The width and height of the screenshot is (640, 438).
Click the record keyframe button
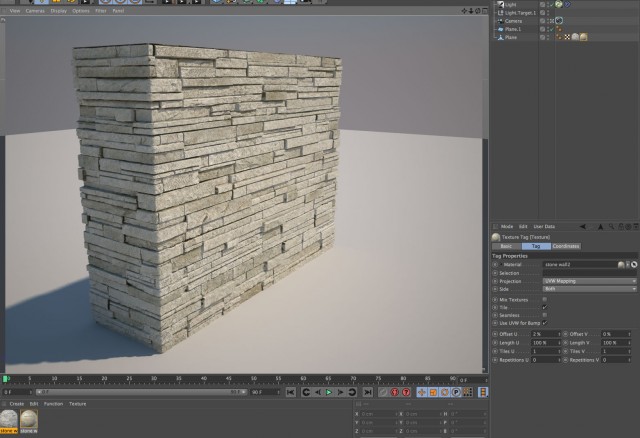click(x=394, y=392)
